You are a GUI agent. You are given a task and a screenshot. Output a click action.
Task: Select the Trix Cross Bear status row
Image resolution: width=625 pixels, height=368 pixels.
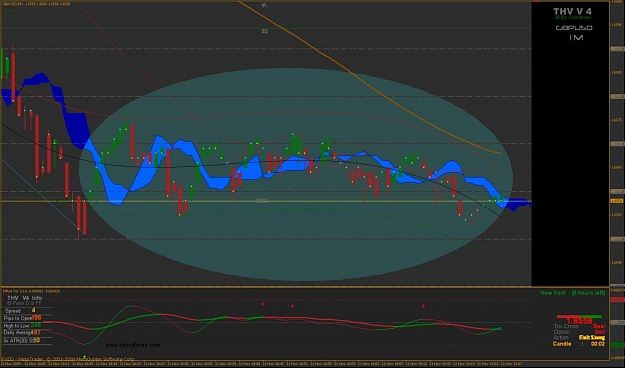579,326
